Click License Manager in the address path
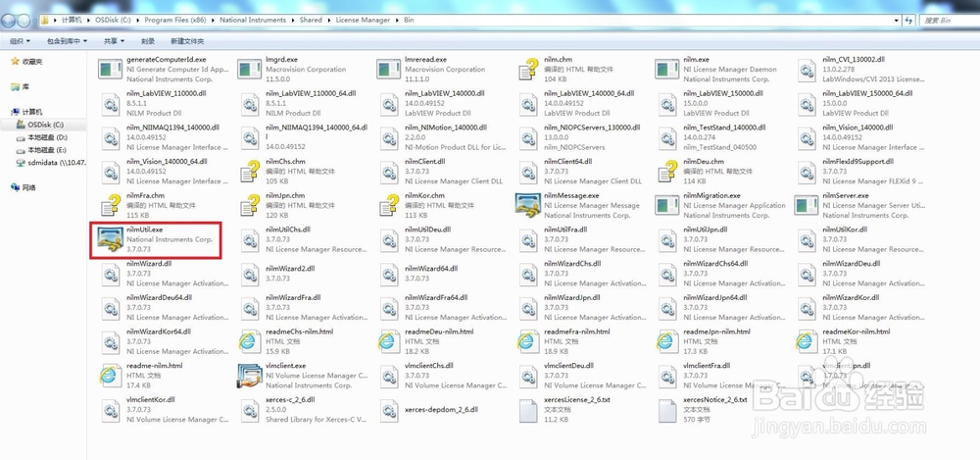The height and width of the screenshot is (460, 980). tap(363, 20)
